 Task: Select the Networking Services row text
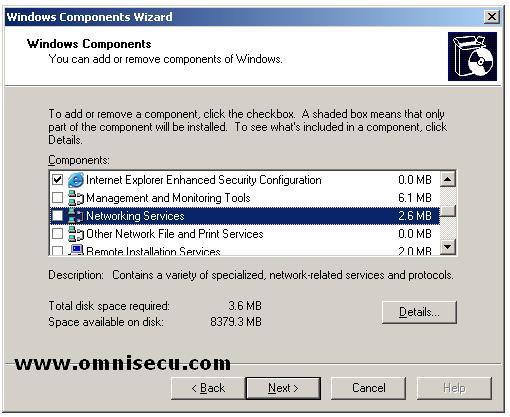(x=135, y=216)
